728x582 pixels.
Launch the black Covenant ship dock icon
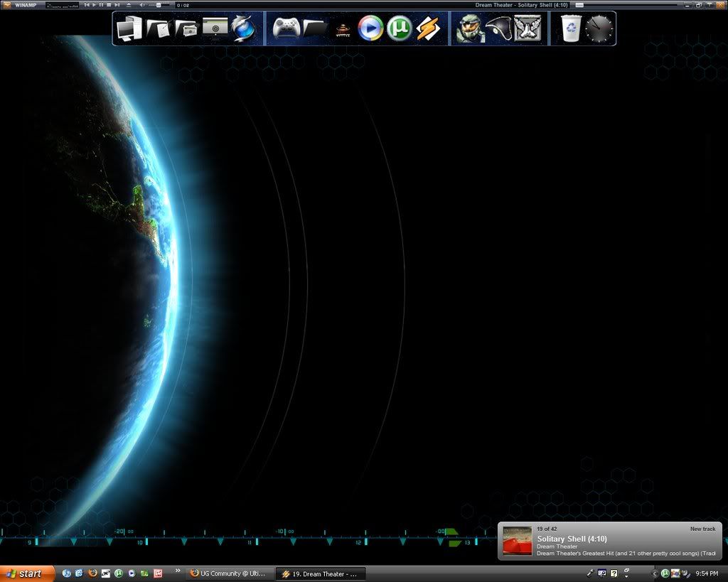pos(498,28)
